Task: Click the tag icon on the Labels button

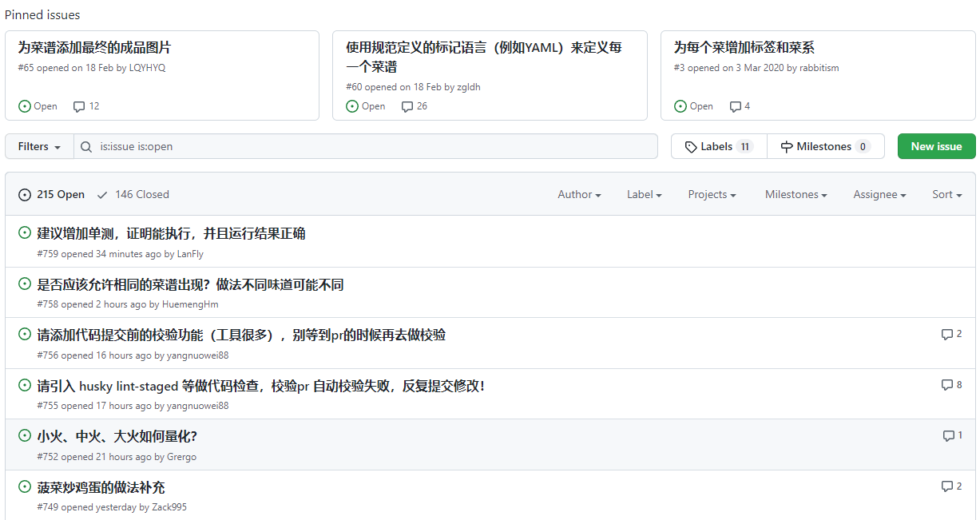Action: 690,146
